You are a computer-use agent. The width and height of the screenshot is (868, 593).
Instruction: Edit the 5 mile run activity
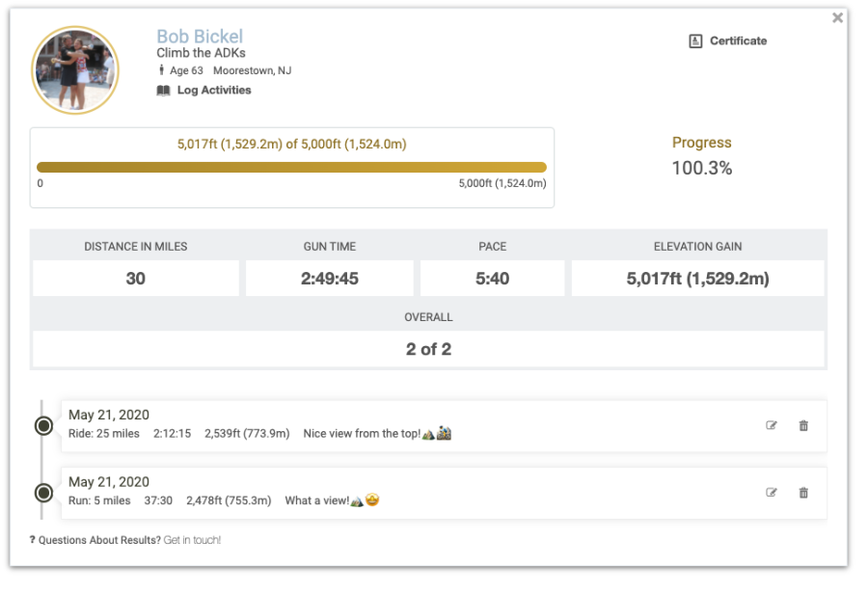(x=772, y=492)
